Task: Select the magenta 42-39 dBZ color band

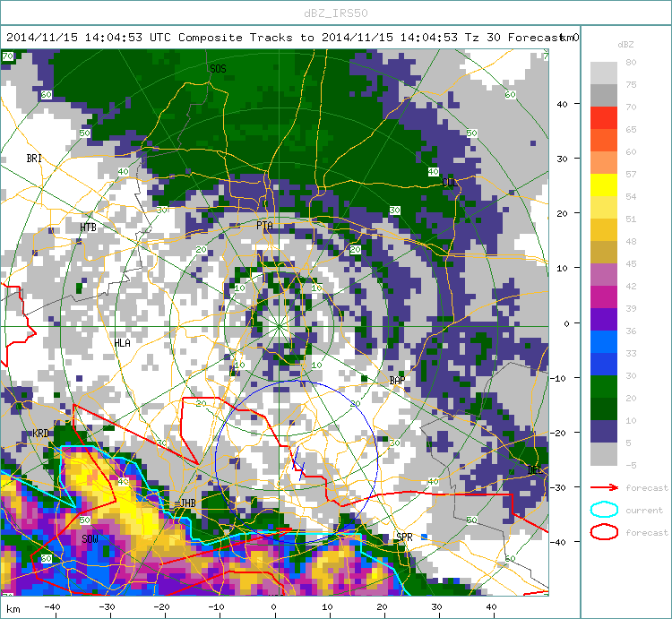Action: 604,297
